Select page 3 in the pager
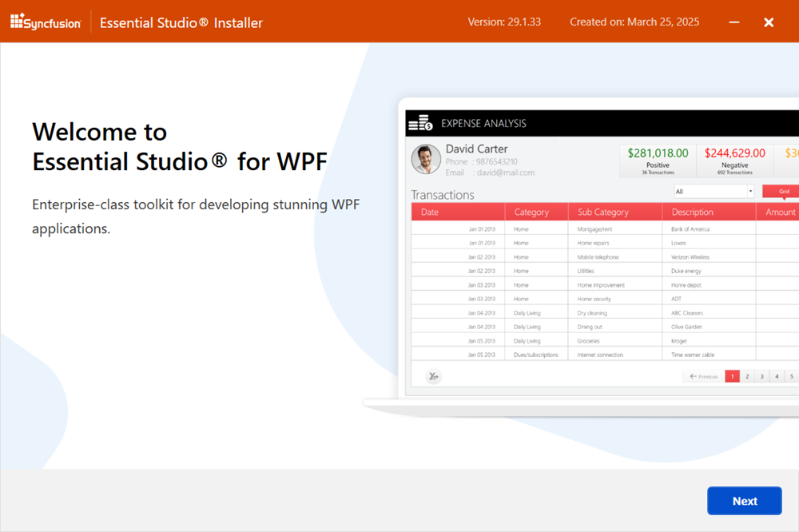Viewport: 799px width, 532px height. (x=761, y=376)
